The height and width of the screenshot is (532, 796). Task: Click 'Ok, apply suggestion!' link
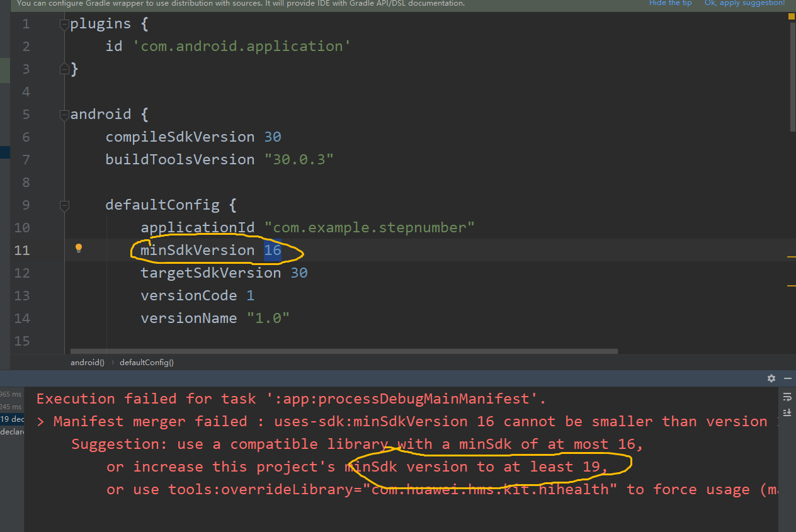point(745,3)
